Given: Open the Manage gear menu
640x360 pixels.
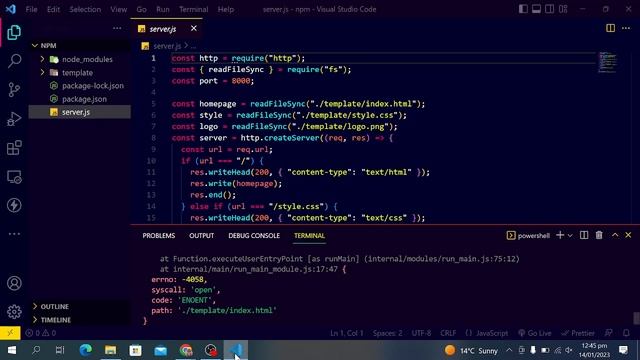Looking at the screenshot, I should tap(14, 312).
